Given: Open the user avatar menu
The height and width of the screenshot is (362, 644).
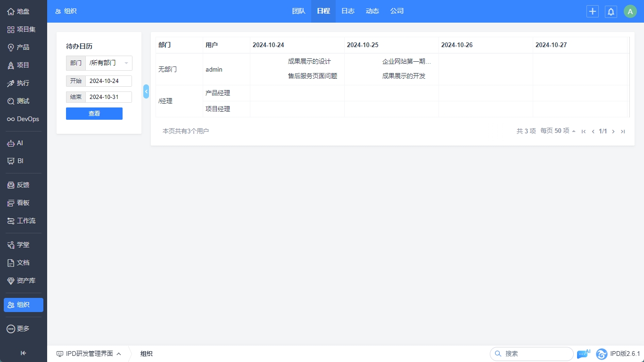Looking at the screenshot, I should click(x=630, y=11).
